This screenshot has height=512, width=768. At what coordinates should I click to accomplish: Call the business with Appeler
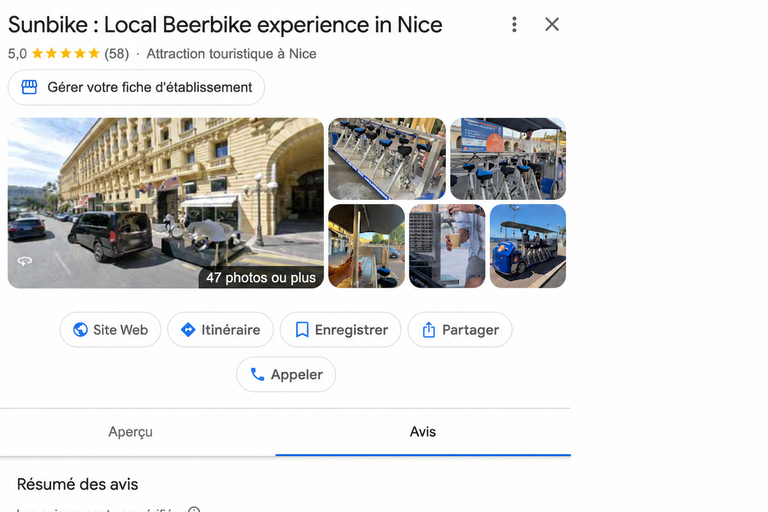click(x=286, y=374)
